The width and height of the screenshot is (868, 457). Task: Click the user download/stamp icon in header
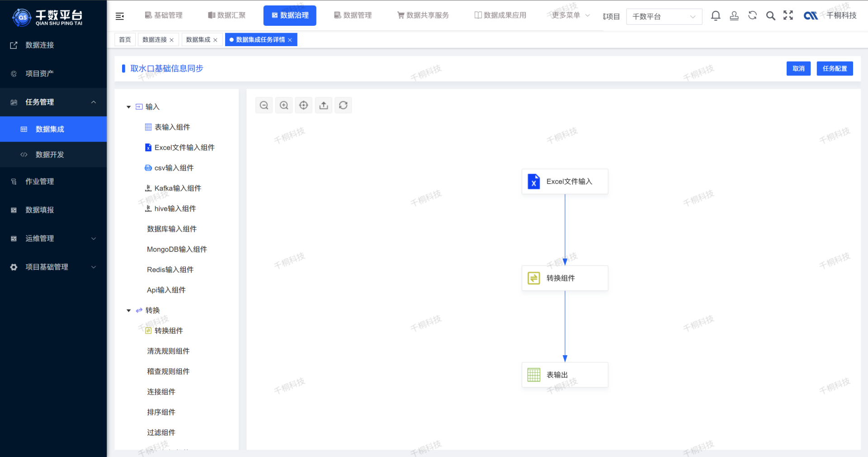click(734, 16)
